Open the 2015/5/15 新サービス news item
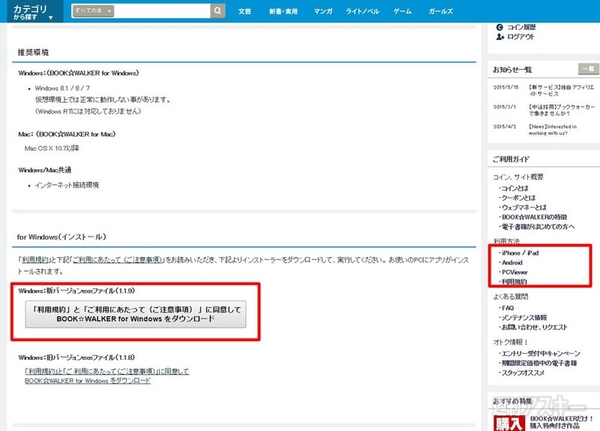 click(561, 91)
